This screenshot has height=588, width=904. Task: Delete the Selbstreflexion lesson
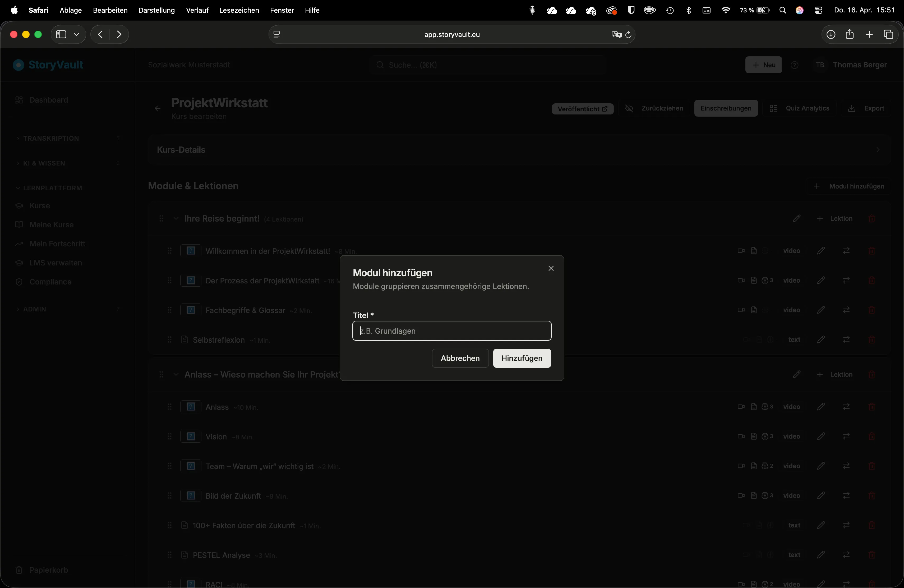pyautogui.click(x=872, y=339)
